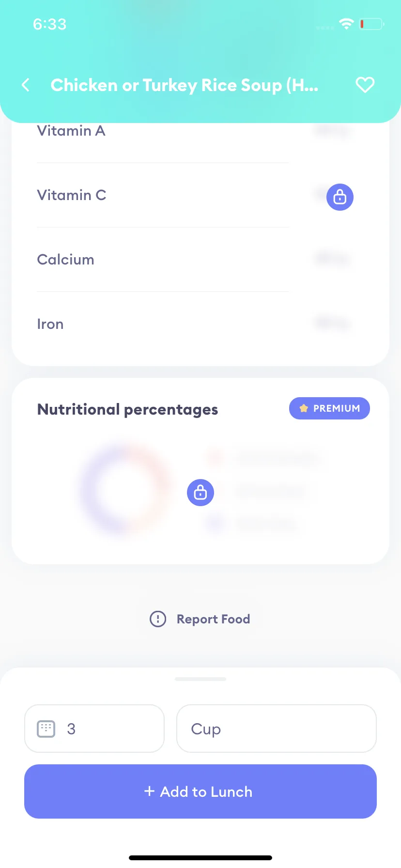The width and height of the screenshot is (401, 868).
Task: Tap lock icon on nutritional percentages chart
Action: coord(200,493)
